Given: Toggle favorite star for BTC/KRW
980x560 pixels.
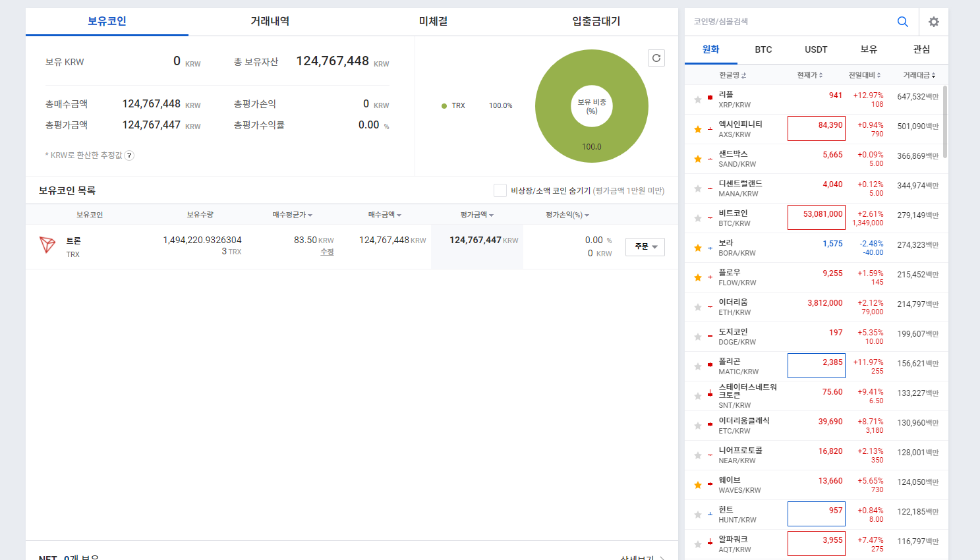Looking at the screenshot, I should click(x=698, y=218).
